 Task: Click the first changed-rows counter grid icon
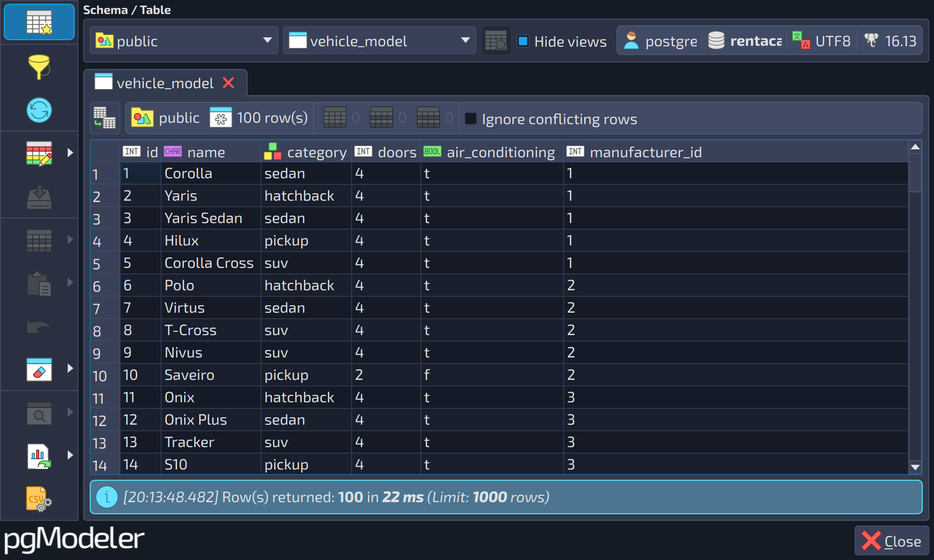click(x=335, y=118)
